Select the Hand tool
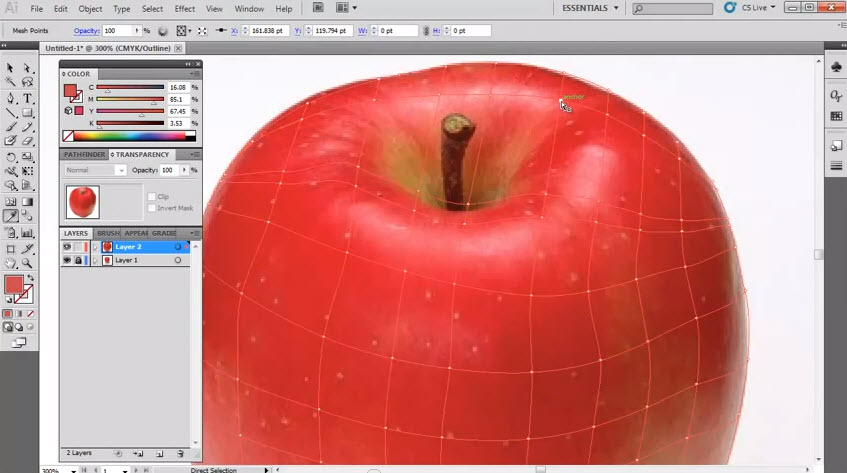 coord(10,263)
